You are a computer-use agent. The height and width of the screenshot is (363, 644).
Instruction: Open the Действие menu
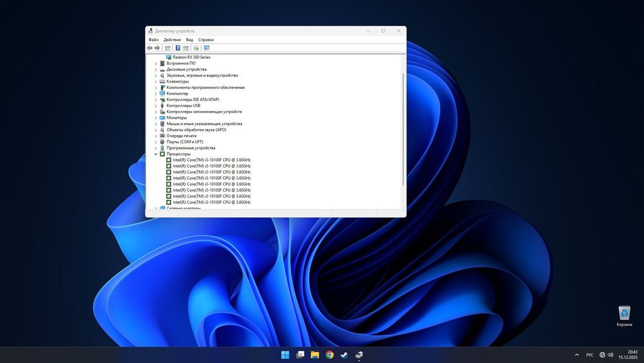click(172, 39)
